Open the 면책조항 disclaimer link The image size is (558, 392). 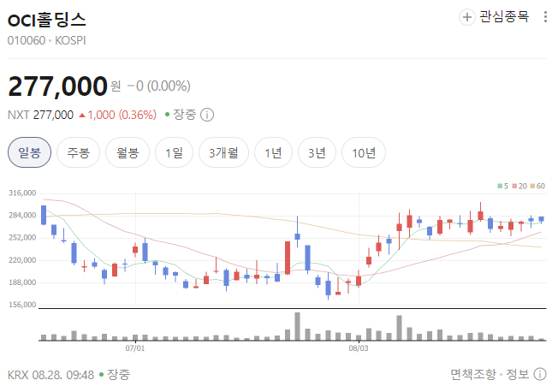pyautogui.click(x=473, y=374)
